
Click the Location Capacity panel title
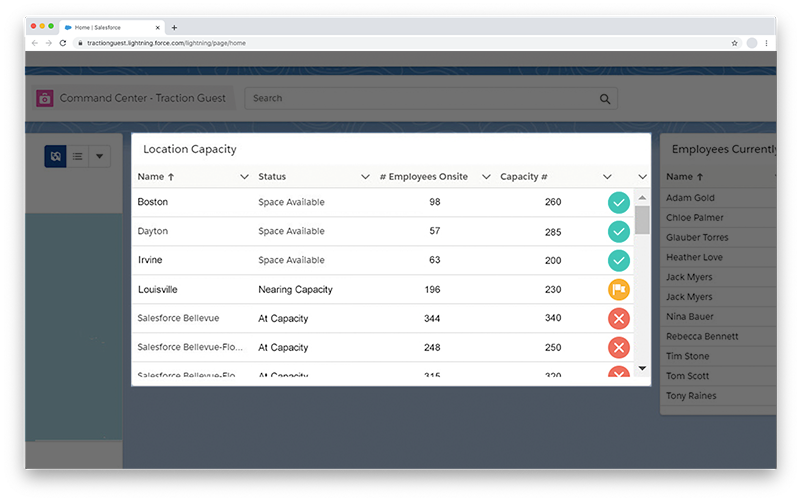click(190, 149)
